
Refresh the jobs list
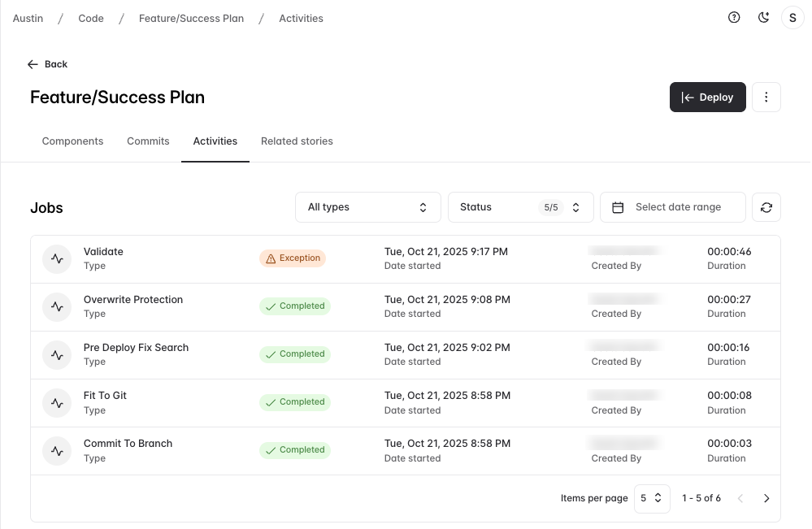(x=766, y=207)
